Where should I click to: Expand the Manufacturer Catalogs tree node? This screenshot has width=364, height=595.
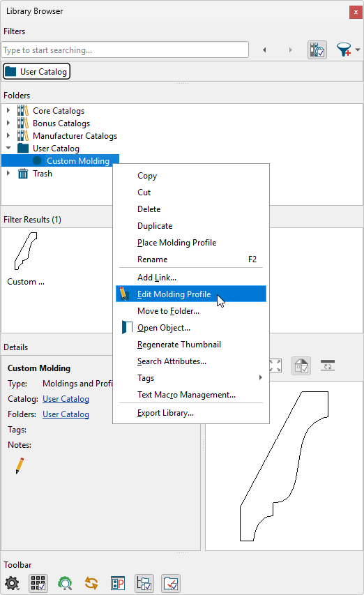[8, 135]
